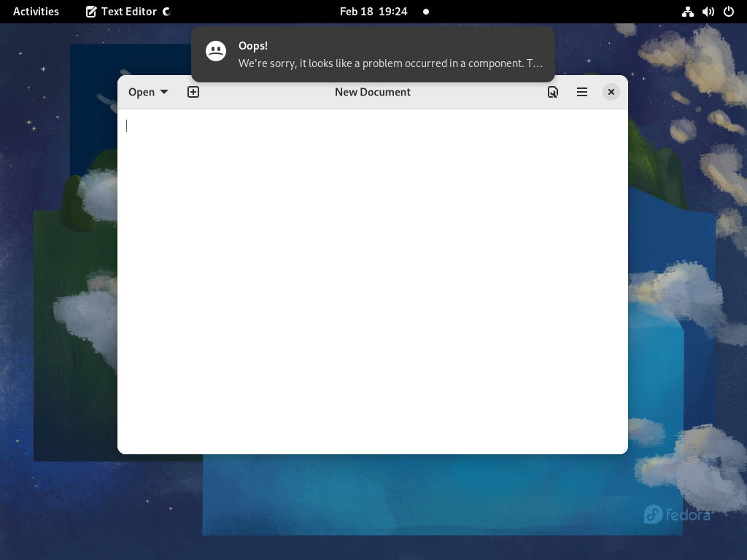Click into the empty document text area
The height and width of the screenshot is (560, 747).
(x=373, y=281)
